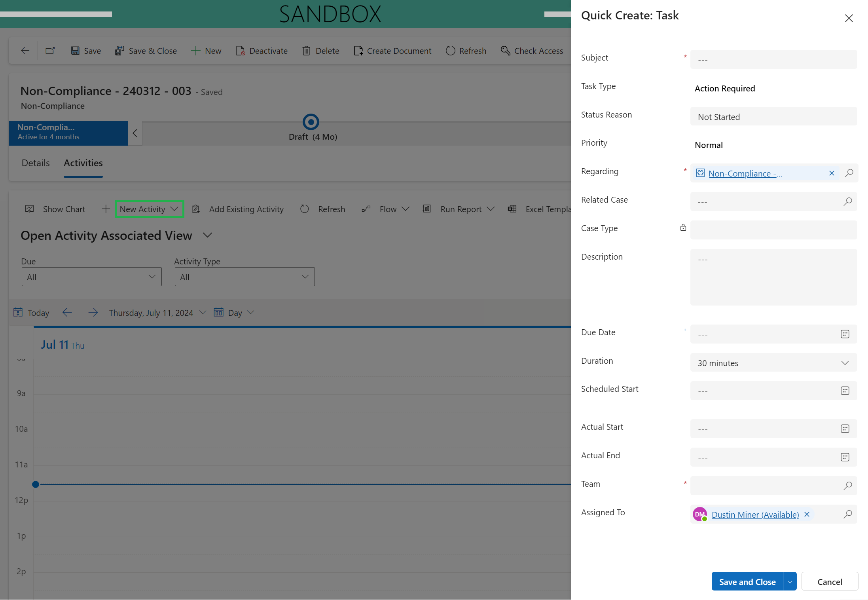
Task: Click the Team lookup search icon
Action: [x=847, y=486]
